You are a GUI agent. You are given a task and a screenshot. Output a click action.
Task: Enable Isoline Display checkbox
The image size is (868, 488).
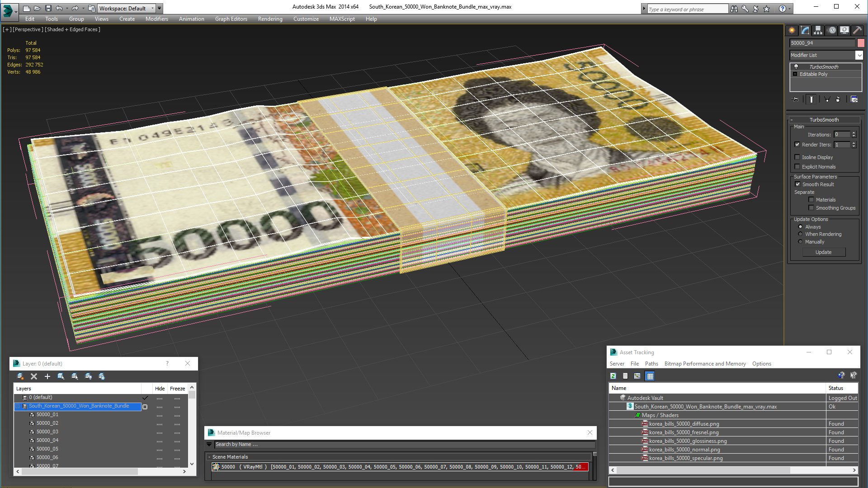tap(797, 157)
